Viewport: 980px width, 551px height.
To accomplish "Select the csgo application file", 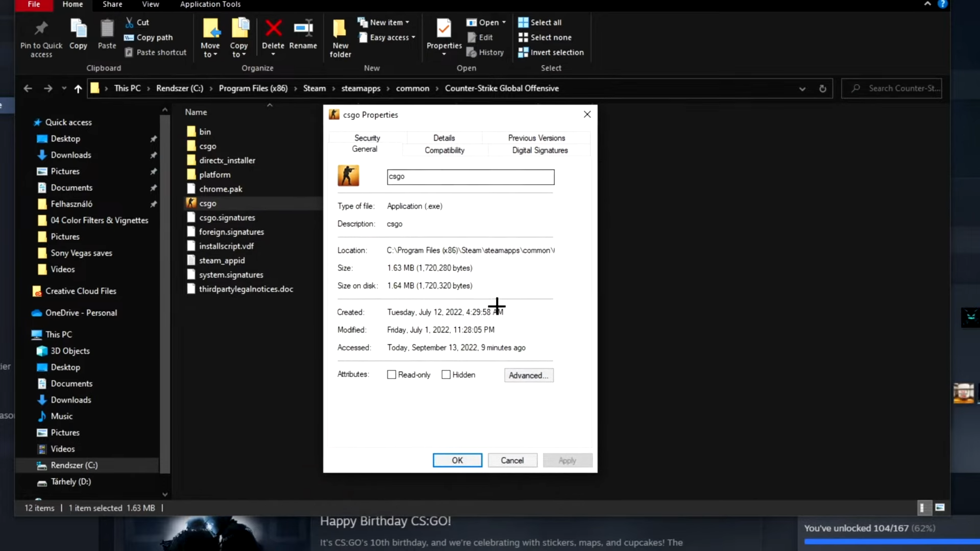I will [x=208, y=203].
